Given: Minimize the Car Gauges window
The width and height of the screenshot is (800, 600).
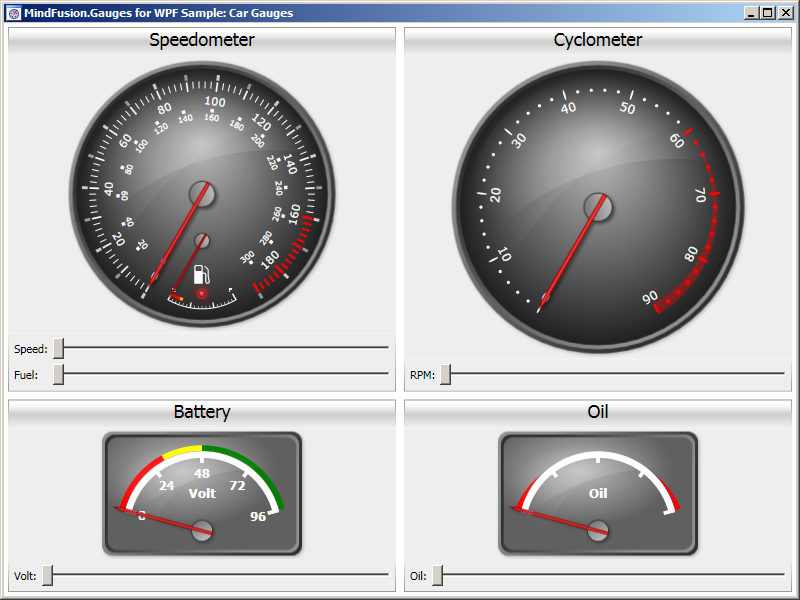Looking at the screenshot, I should tap(752, 13).
